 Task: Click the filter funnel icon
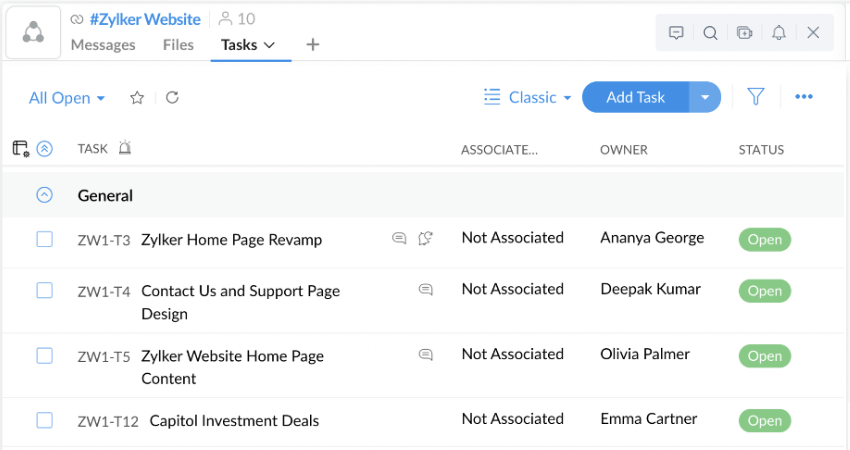point(756,97)
